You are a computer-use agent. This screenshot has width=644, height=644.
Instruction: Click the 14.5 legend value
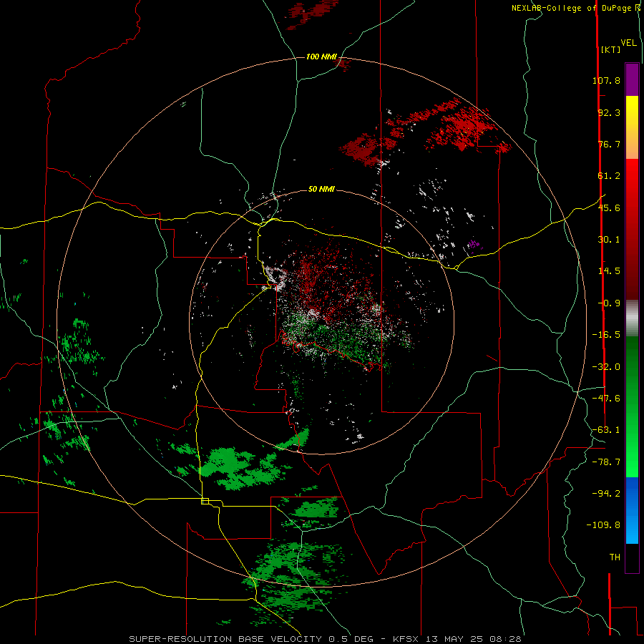tap(609, 271)
